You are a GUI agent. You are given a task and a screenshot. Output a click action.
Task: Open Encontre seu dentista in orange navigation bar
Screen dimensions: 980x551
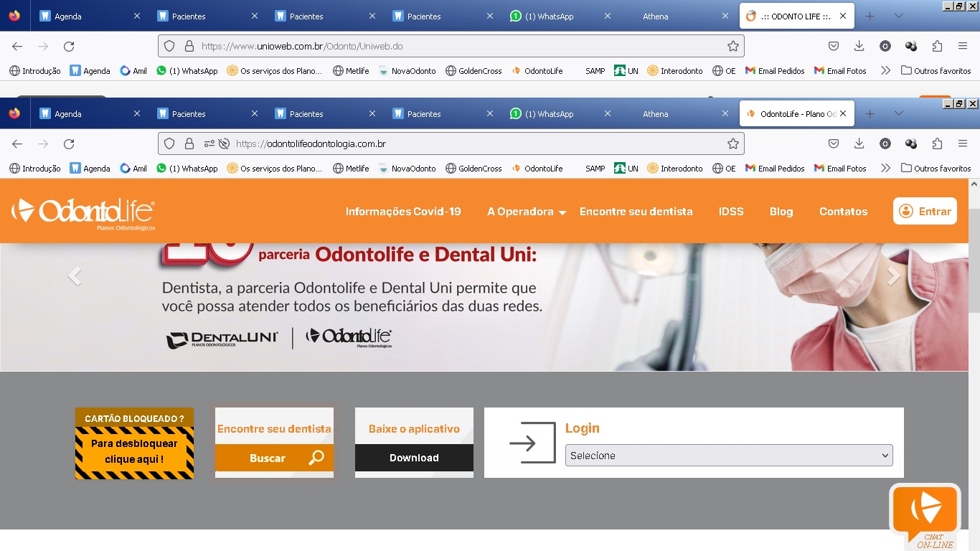point(636,212)
